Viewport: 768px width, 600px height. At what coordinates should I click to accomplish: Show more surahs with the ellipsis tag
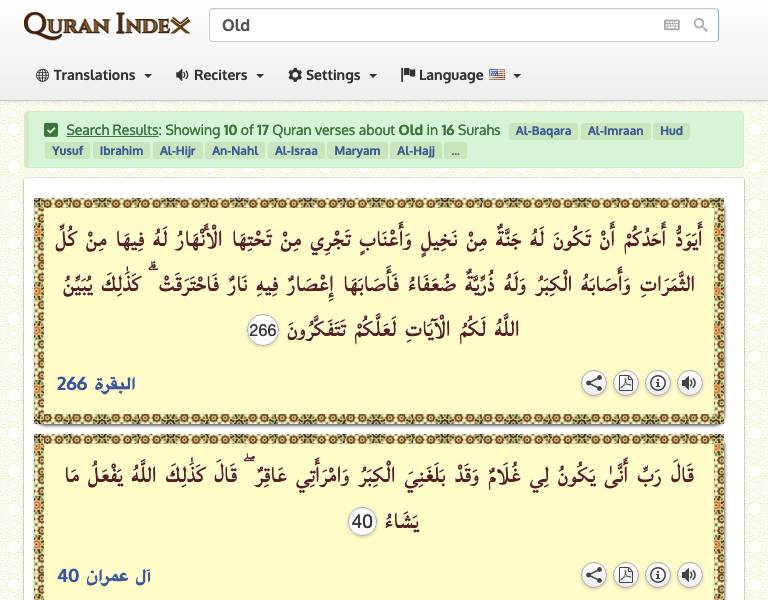[456, 150]
